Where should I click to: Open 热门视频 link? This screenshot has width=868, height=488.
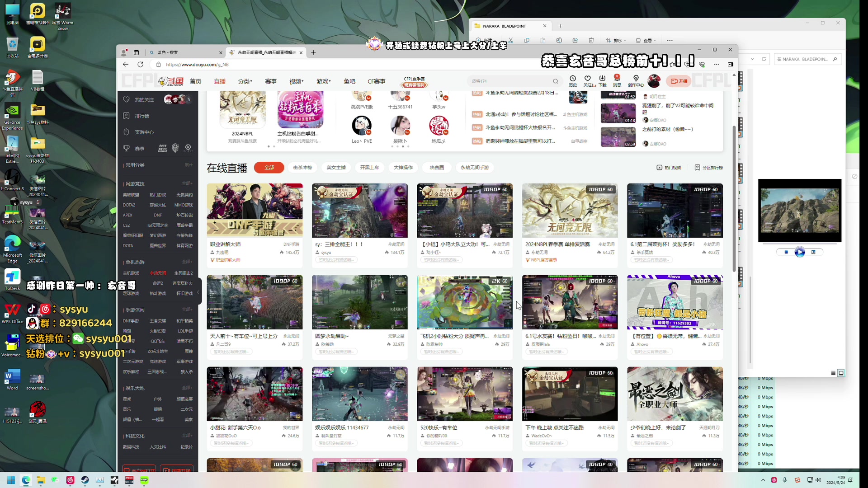(669, 168)
